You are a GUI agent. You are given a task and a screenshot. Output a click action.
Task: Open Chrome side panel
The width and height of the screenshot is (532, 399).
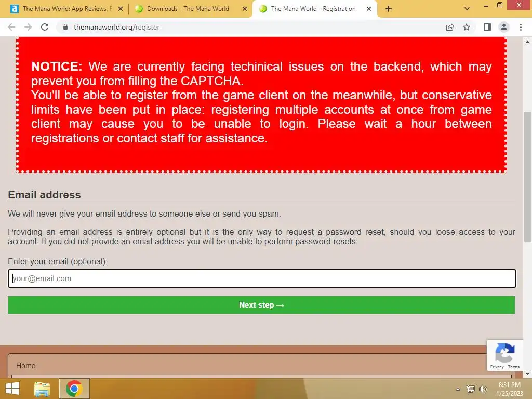pyautogui.click(x=487, y=27)
